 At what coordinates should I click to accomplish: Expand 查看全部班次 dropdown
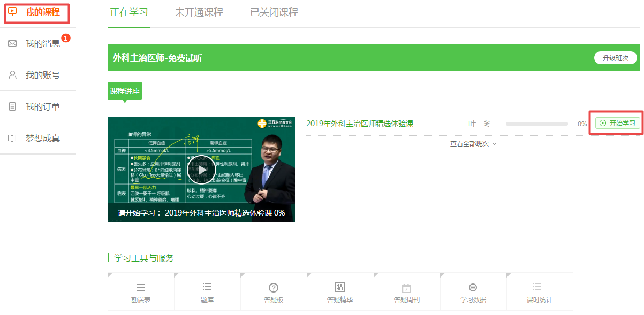pos(473,143)
